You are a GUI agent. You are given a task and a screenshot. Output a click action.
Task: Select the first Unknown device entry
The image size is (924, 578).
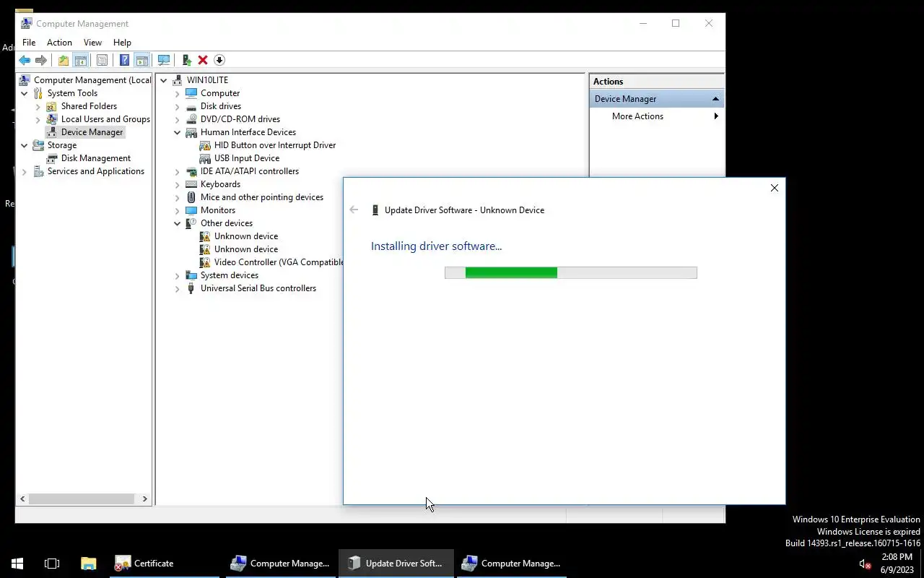pyautogui.click(x=246, y=236)
